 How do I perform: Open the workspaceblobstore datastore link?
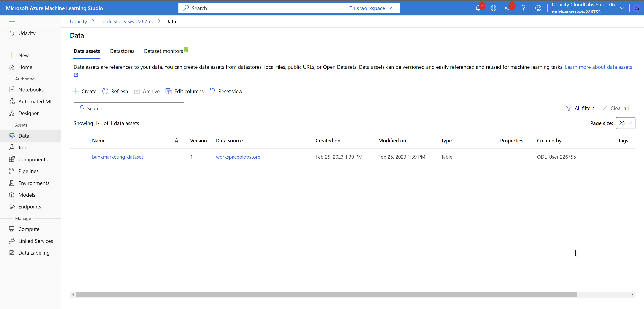point(238,157)
